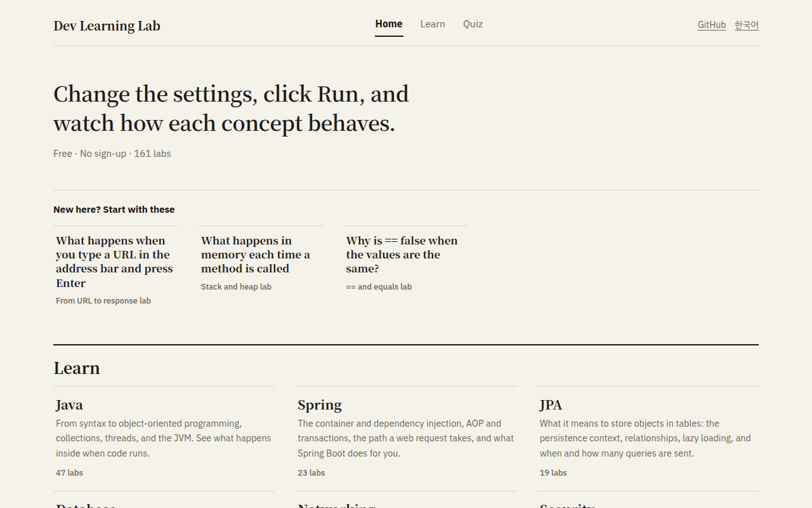Go to the Learn navigation tab
This screenshot has height=508, width=812.
coord(433,24)
